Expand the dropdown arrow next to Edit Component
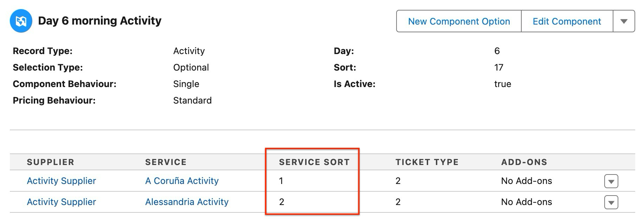The image size is (644, 224). coord(624,21)
